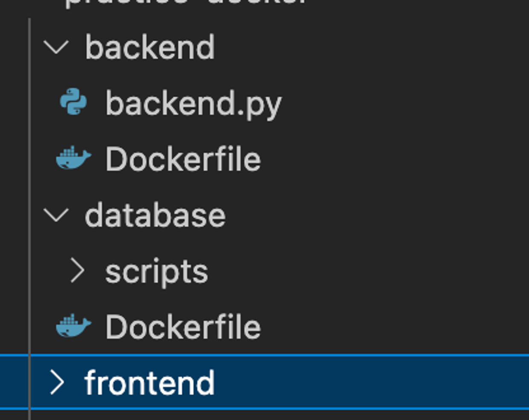Screen dimensions: 529x420
Task: Select the highlighted frontend folder name
Action: pos(149,383)
